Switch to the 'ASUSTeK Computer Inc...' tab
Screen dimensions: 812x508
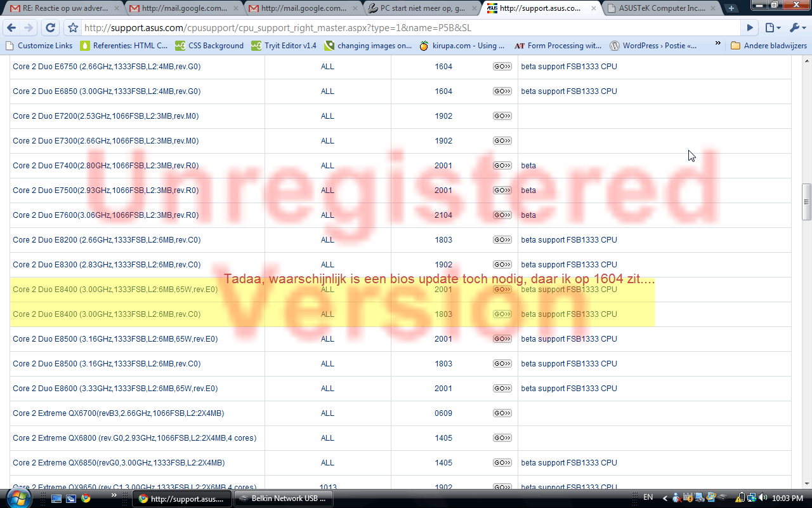[662, 8]
